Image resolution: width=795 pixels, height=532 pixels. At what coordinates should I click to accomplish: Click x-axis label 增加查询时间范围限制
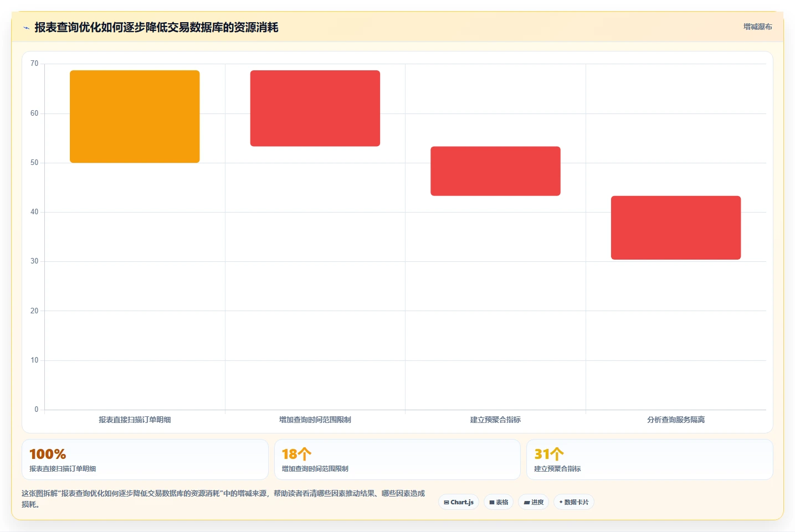coord(315,420)
